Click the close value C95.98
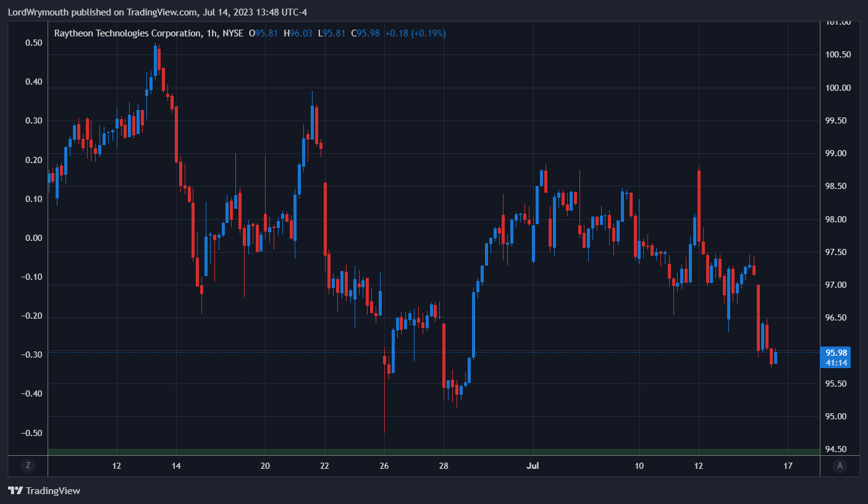 point(365,33)
